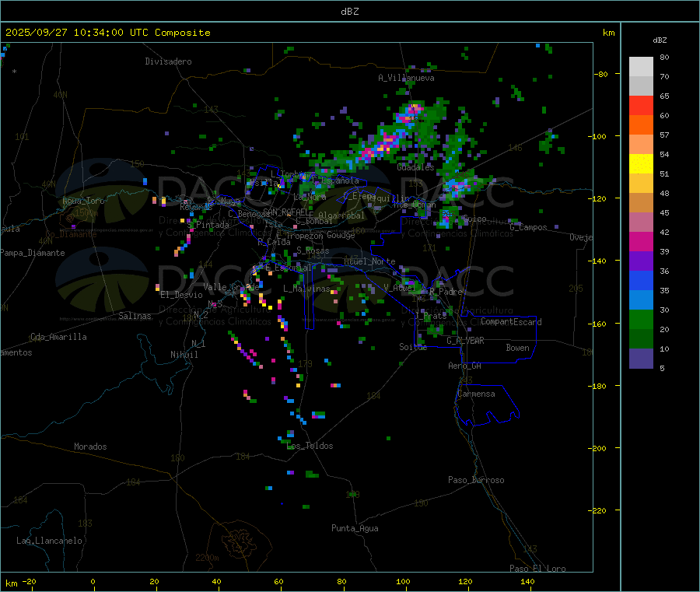
Task: Click the '80' value on the dBZ scale
Action: 664,57
